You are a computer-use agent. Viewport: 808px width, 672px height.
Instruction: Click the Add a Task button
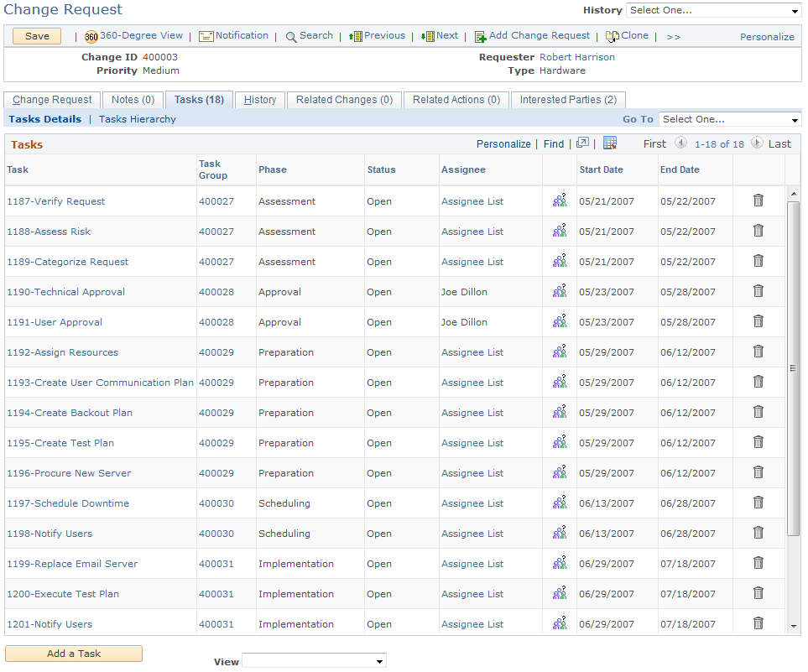73,654
